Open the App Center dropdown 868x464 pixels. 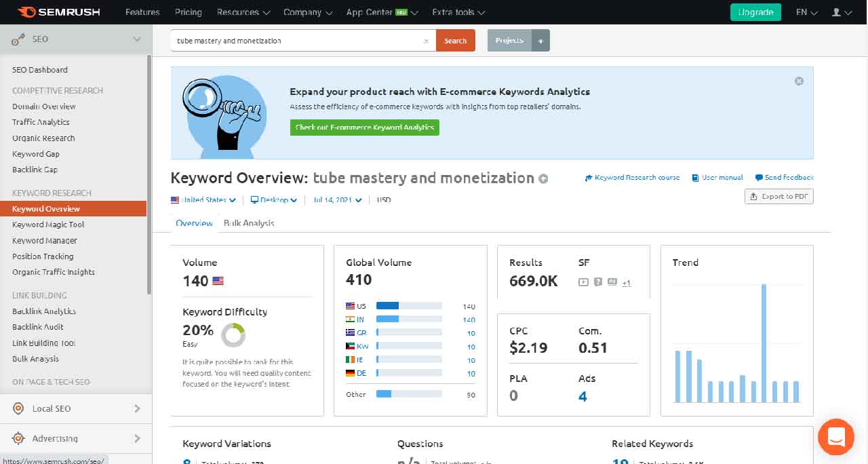[382, 12]
